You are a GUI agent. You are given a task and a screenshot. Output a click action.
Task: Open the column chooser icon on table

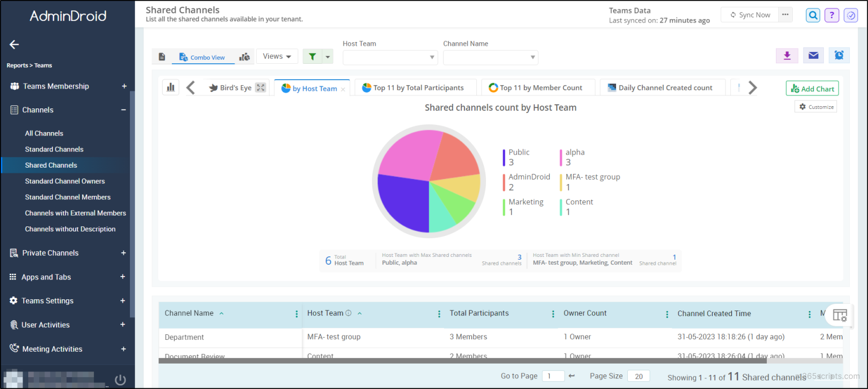click(839, 315)
